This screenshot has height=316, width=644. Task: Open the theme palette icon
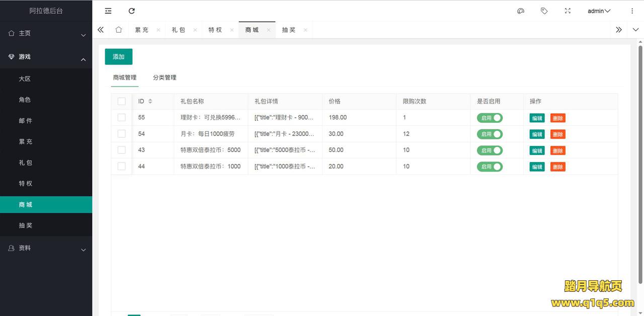point(521,11)
